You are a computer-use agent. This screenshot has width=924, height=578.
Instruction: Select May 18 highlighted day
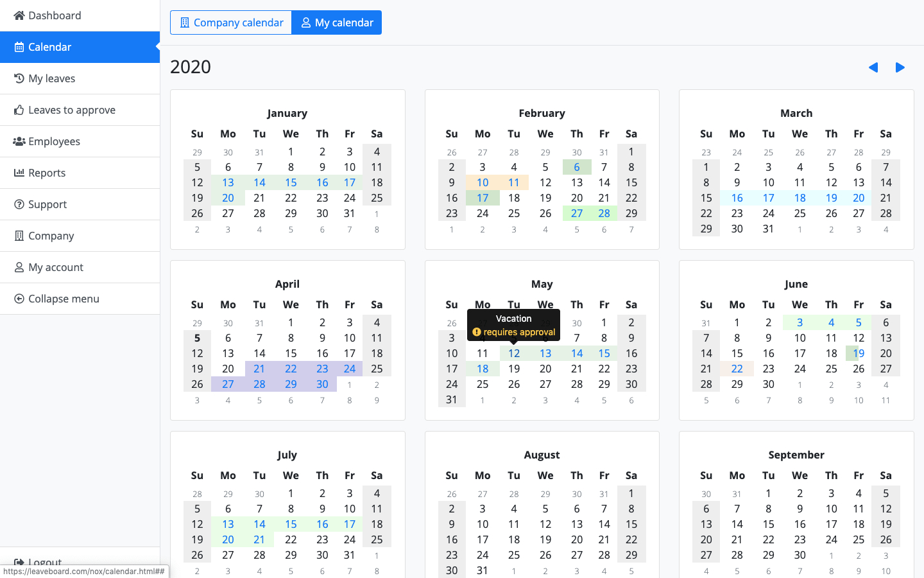[483, 369]
